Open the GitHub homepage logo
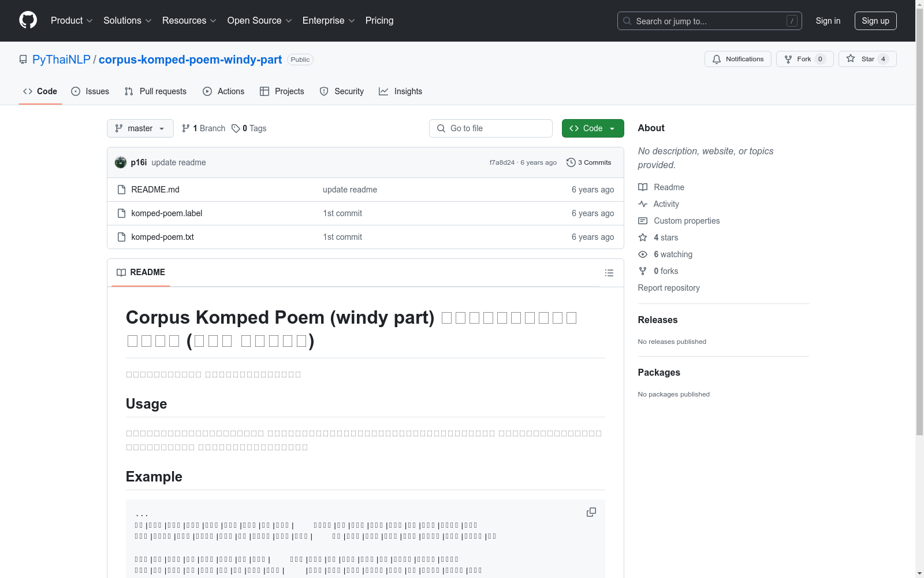The height and width of the screenshot is (578, 924). 28,20
